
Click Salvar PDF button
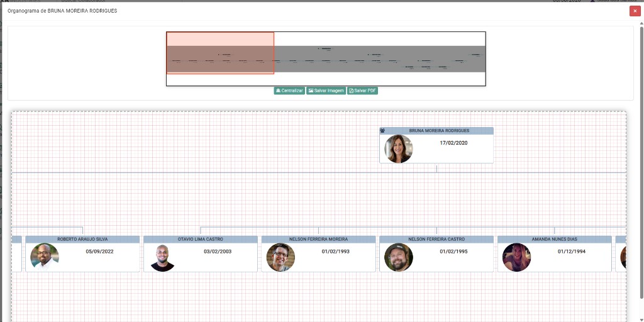pyautogui.click(x=362, y=91)
